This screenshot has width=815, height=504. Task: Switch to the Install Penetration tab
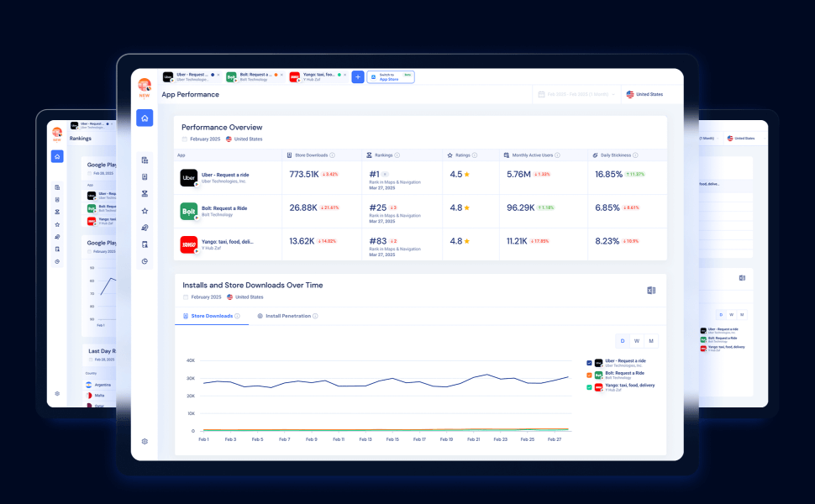[287, 316]
